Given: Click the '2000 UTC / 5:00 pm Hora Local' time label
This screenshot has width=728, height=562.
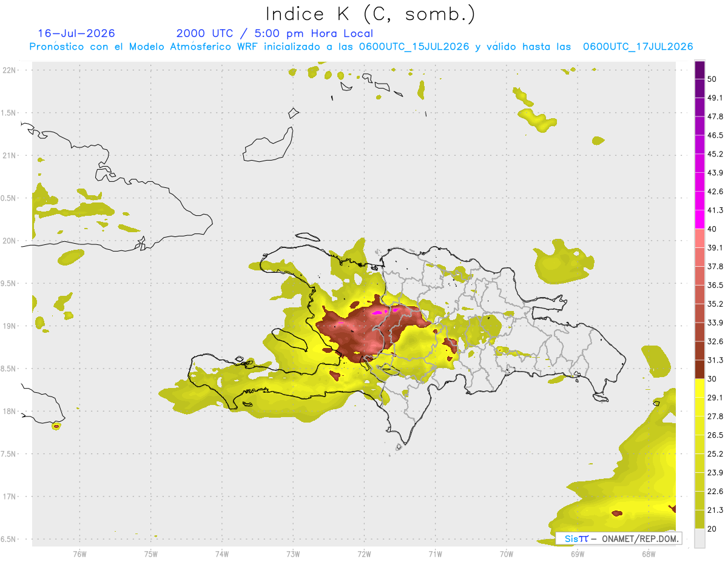Looking at the screenshot, I should (274, 33).
